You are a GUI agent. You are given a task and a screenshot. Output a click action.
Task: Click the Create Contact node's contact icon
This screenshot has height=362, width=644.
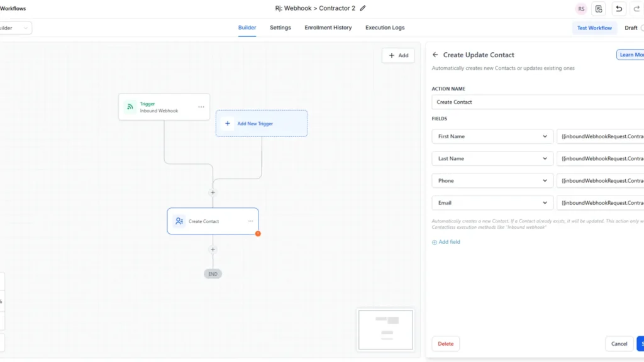(179, 221)
